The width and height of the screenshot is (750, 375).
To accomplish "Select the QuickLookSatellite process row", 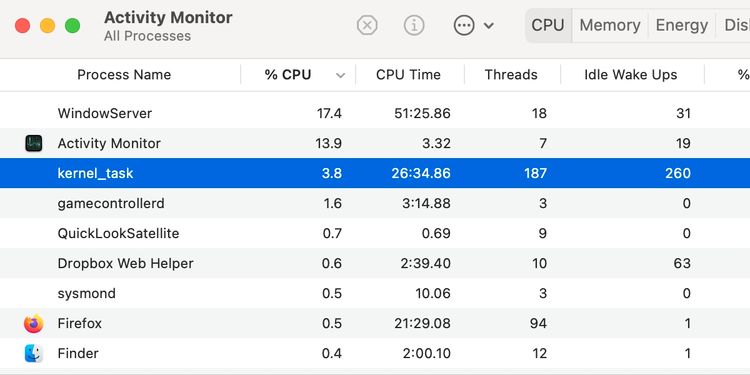I will [x=375, y=233].
